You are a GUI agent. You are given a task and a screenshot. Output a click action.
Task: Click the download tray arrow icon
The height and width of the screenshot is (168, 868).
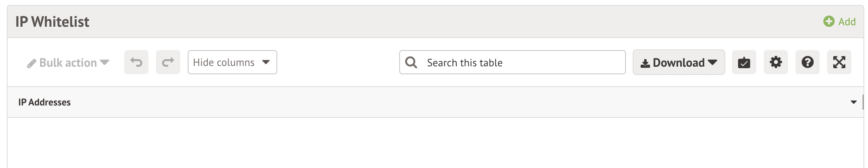pos(645,63)
